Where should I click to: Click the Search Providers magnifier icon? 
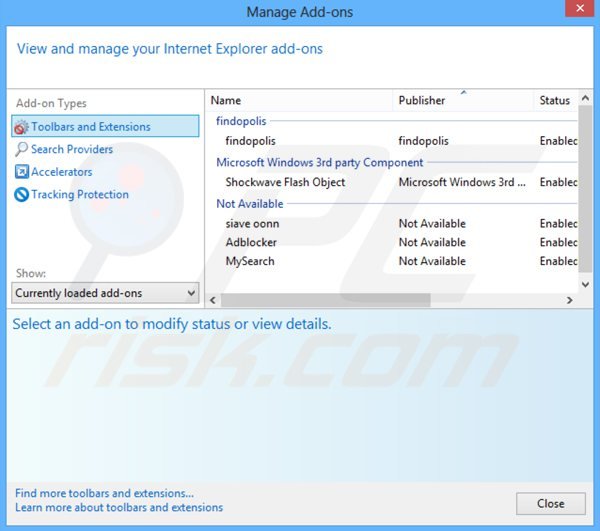(21, 150)
